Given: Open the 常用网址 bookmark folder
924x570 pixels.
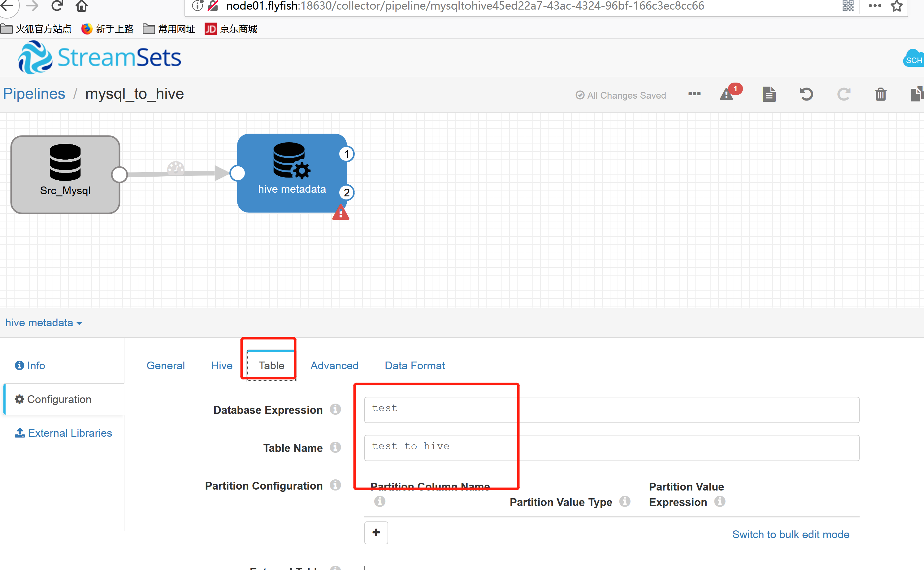Looking at the screenshot, I should click(x=169, y=29).
